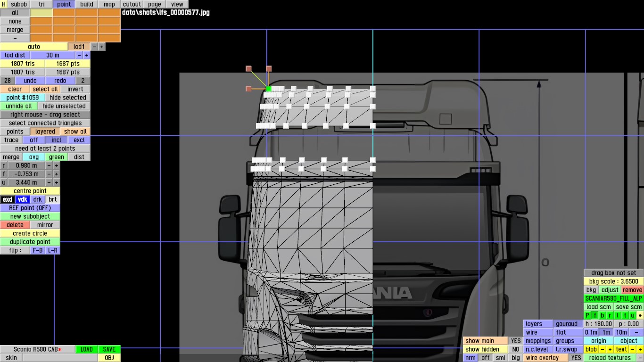Screen dimensions: 644x362
Task: Toggle show hidden NO
Action: tap(516, 349)
